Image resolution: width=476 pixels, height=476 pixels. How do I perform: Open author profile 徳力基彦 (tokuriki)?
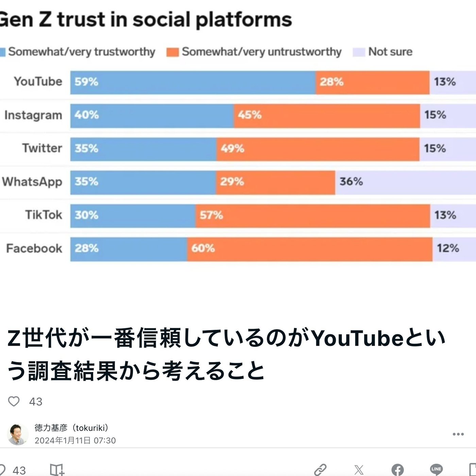click(71, 428)
